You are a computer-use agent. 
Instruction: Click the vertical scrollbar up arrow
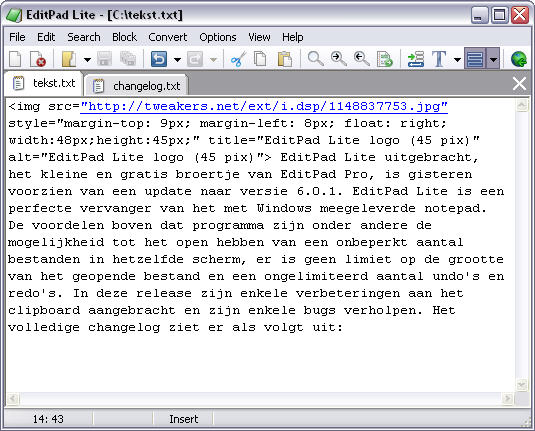[x=522, y=105]
